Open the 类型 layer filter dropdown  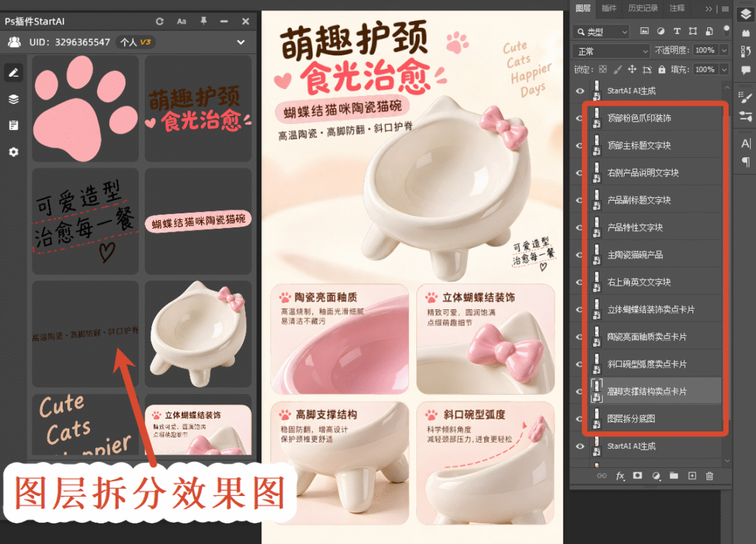[601, 32]
